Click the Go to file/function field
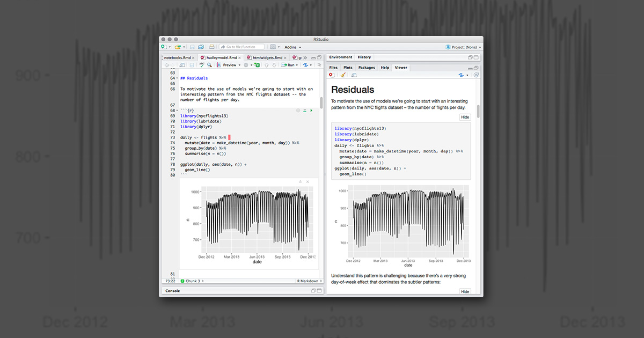 click(x=241, y=47)
